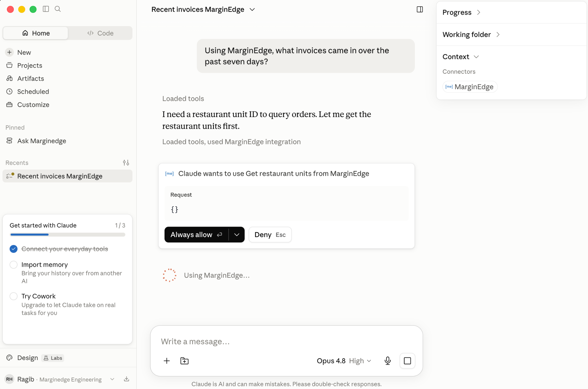Toggle the sidebar panel icon
The width and height of the screenshot is (588, 389).
[x=46, y=9]
